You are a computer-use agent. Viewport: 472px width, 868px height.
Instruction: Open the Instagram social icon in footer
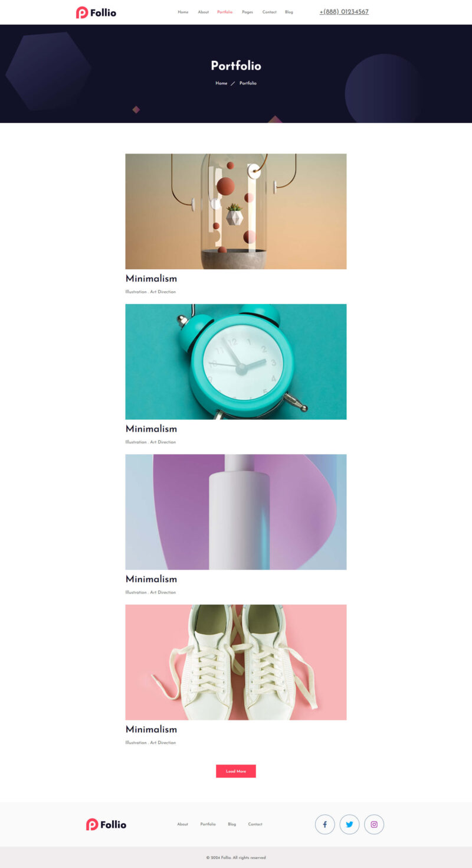click(x=374, y=824)
